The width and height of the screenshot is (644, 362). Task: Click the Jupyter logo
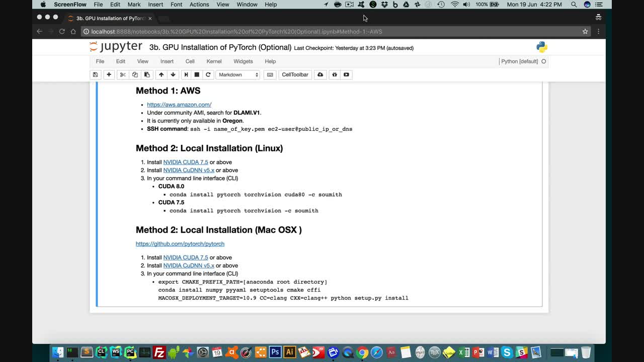(116, 47)
